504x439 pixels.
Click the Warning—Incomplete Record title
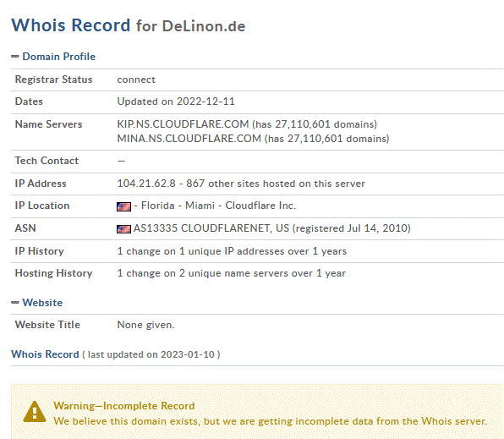pyautogui.click(x=124, y=406)
